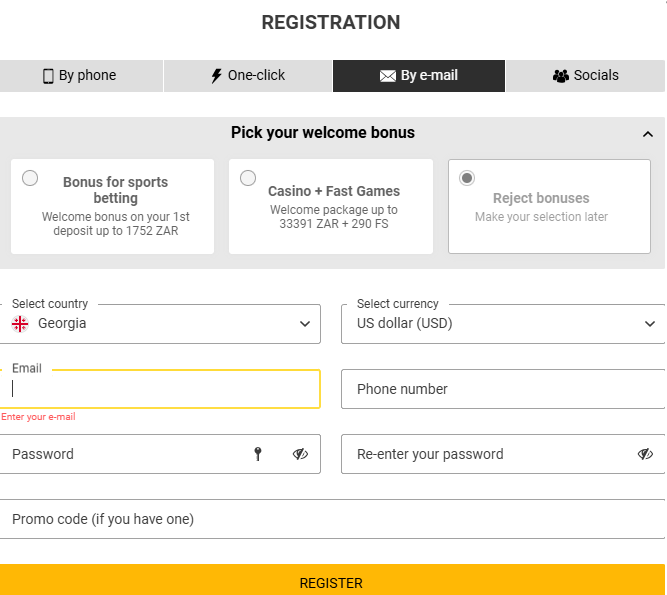
Task: Toggle visibility eye icon in Re-enter password field
Action: coord(645,454)
